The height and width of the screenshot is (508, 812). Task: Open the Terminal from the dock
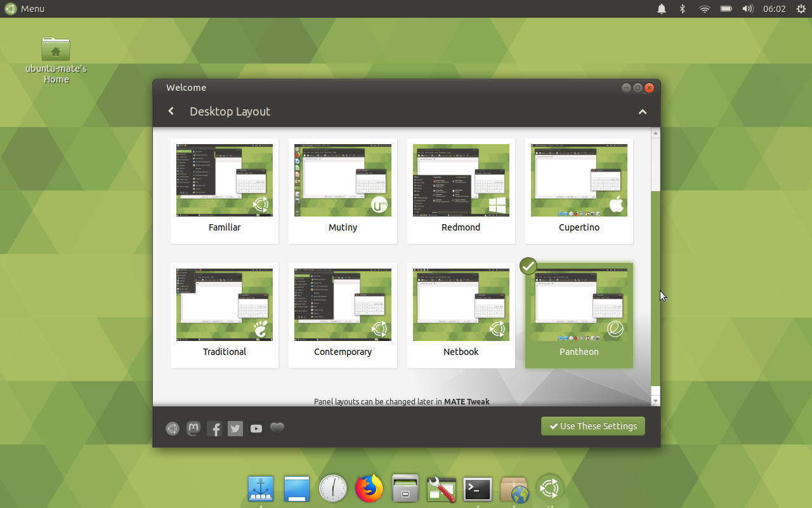point(478,489)
